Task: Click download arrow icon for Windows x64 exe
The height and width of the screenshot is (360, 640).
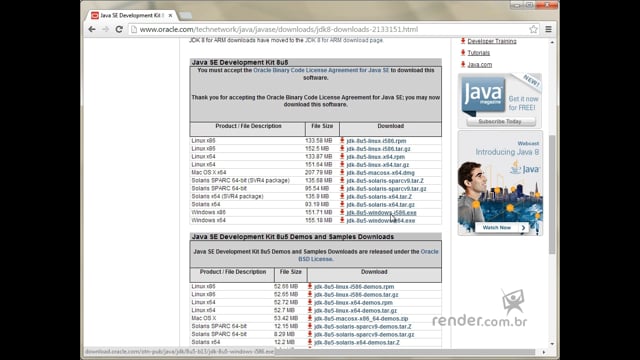Action: (342, 220)
